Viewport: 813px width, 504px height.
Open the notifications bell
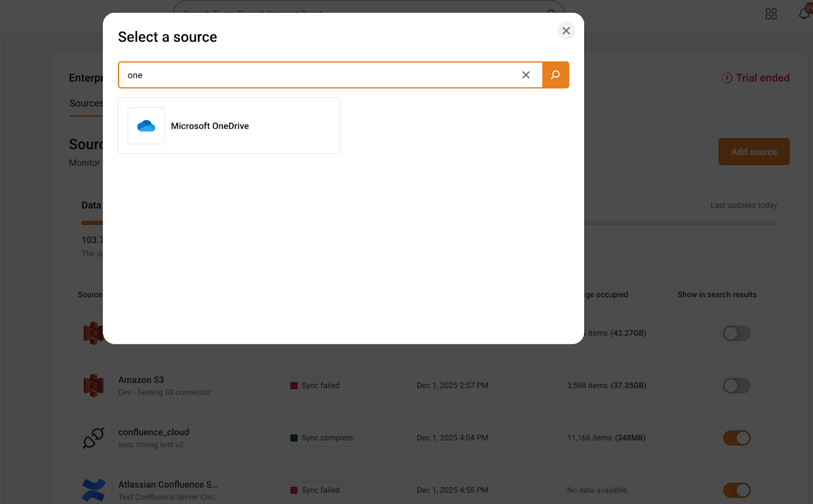click(804, 14)
